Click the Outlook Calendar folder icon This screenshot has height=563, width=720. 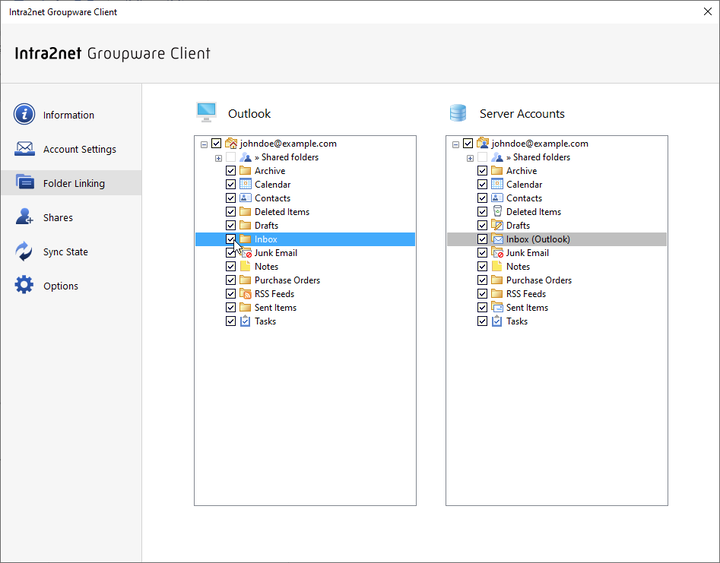click(x=246, y=184)
